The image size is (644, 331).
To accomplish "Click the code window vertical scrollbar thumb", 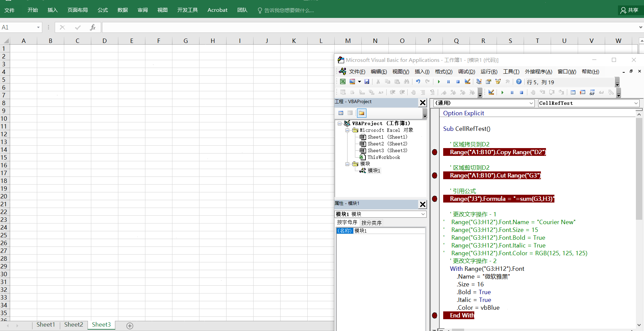I will [639, 169].
